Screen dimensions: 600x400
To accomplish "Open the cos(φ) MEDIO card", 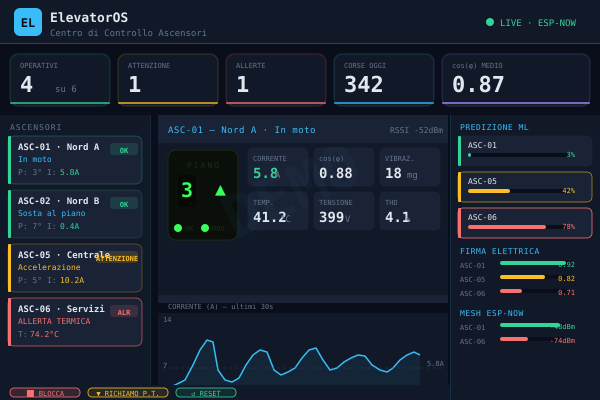I will pyautogui.click(x=516, y=79).
